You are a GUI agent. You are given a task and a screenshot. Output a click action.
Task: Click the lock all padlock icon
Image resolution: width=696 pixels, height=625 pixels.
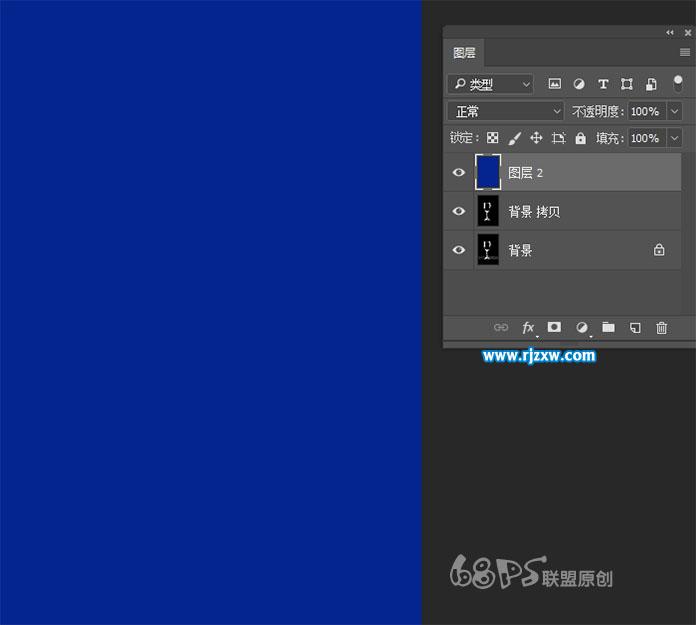tap(581, 138)
